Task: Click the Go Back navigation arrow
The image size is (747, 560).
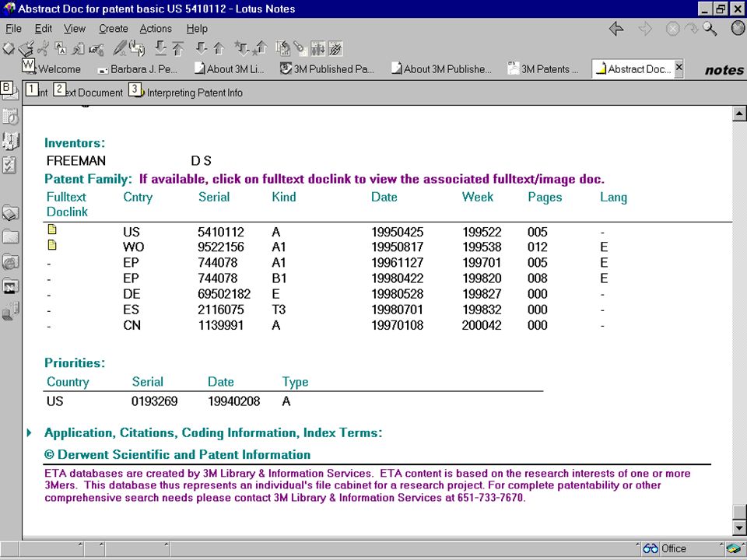Action: [616, 29]
